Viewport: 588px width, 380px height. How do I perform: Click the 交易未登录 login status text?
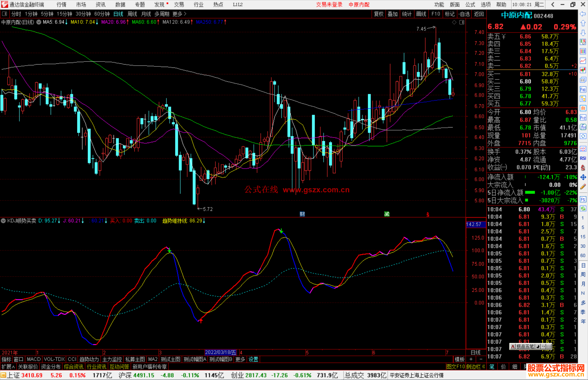pyautogui.click(x=329, y=5)
